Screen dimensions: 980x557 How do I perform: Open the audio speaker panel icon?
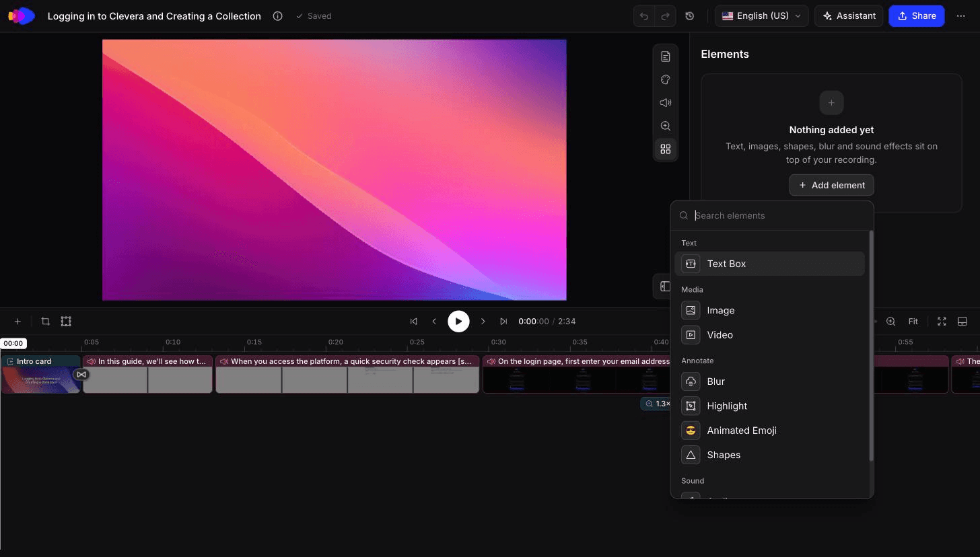(665, 103)
